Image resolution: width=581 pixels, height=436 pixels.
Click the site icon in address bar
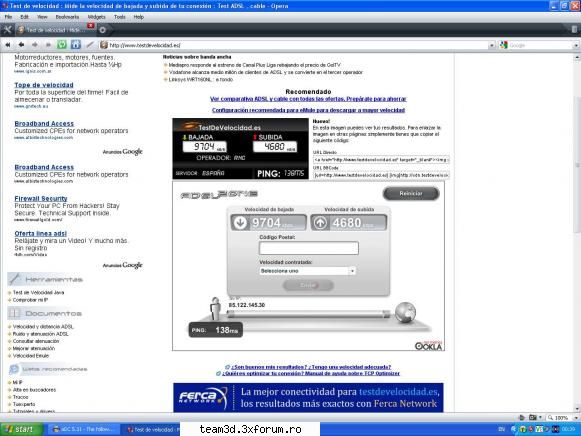[x=104, y=45]
